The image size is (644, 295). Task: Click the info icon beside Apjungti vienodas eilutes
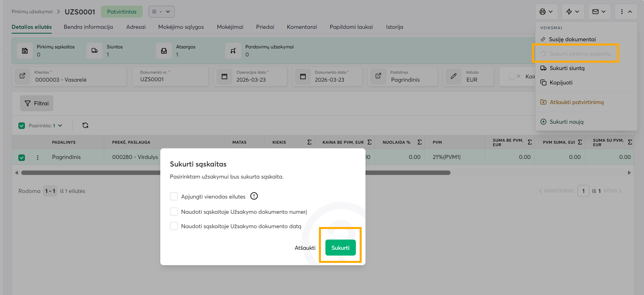tap(254, 196)
